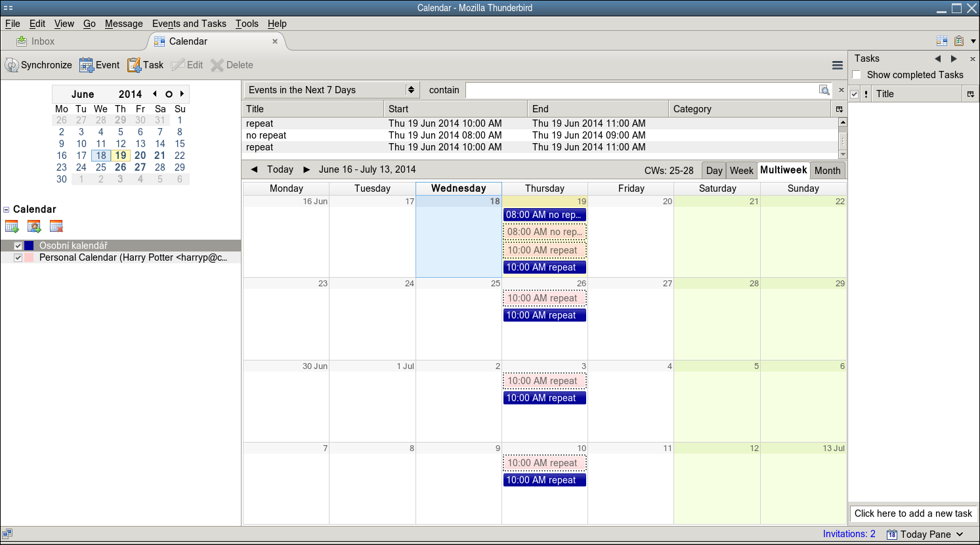Click the Synchronize calendars toolbar icon

(x=12, y=65)
